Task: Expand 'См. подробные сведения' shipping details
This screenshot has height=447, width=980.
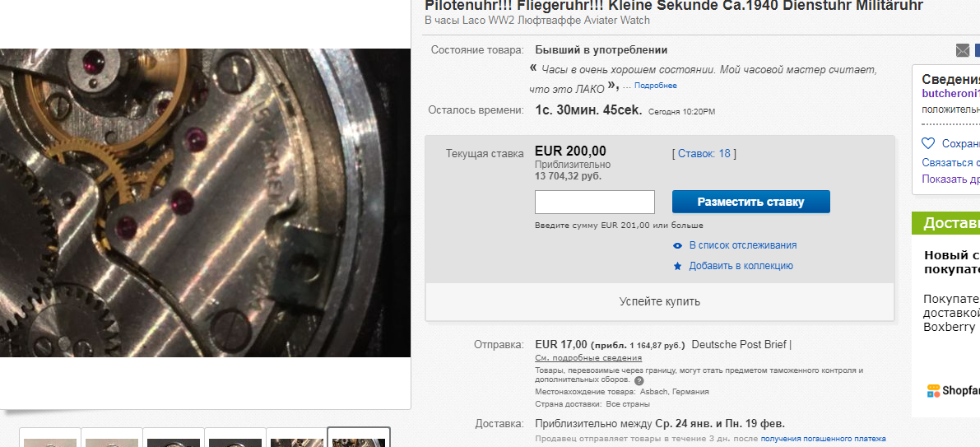Action: (588, 358)
